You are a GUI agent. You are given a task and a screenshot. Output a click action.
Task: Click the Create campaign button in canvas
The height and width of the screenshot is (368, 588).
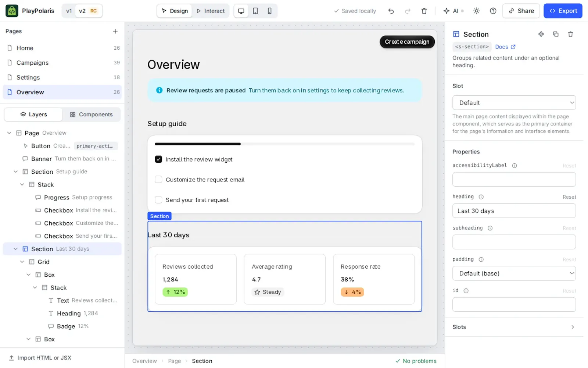407,42
